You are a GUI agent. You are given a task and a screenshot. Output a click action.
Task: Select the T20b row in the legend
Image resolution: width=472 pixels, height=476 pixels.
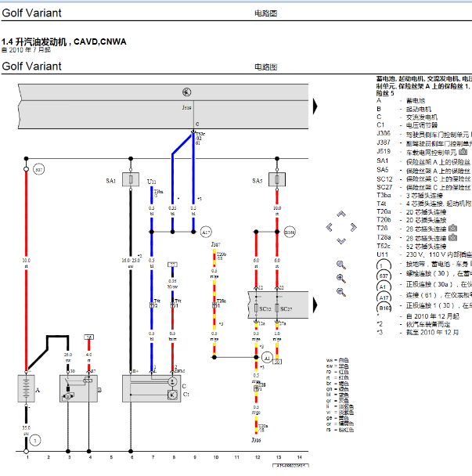tap(411, 220)
